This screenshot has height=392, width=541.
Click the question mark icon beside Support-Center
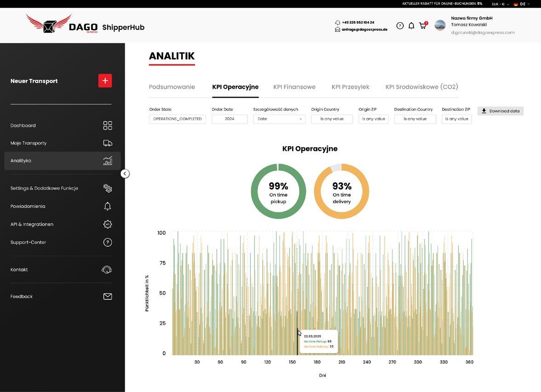(108, 242)
